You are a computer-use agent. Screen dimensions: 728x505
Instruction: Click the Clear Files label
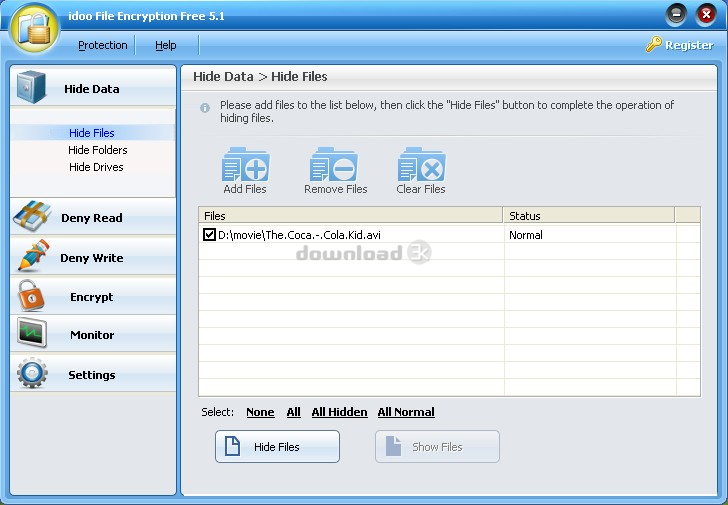click(421, 189)
